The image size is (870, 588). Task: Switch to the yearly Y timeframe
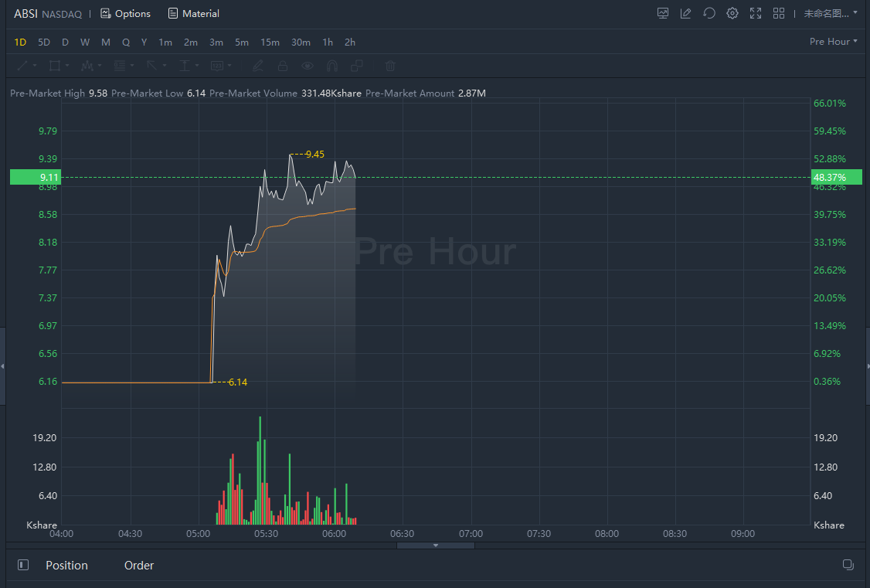(x=144, y=42)
